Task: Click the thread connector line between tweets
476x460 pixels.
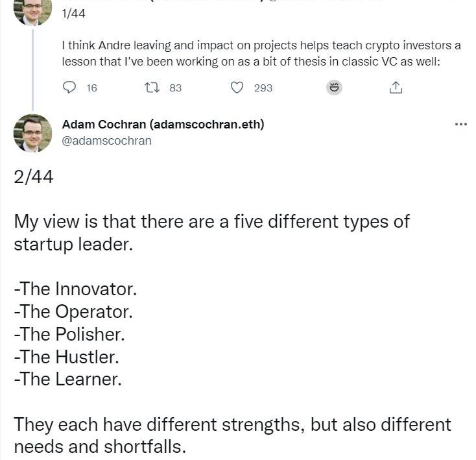Action: tap(33, 70)
